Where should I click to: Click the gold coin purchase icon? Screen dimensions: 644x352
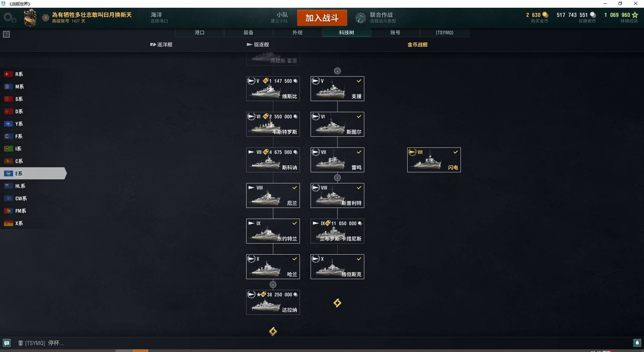pos(545,15)
